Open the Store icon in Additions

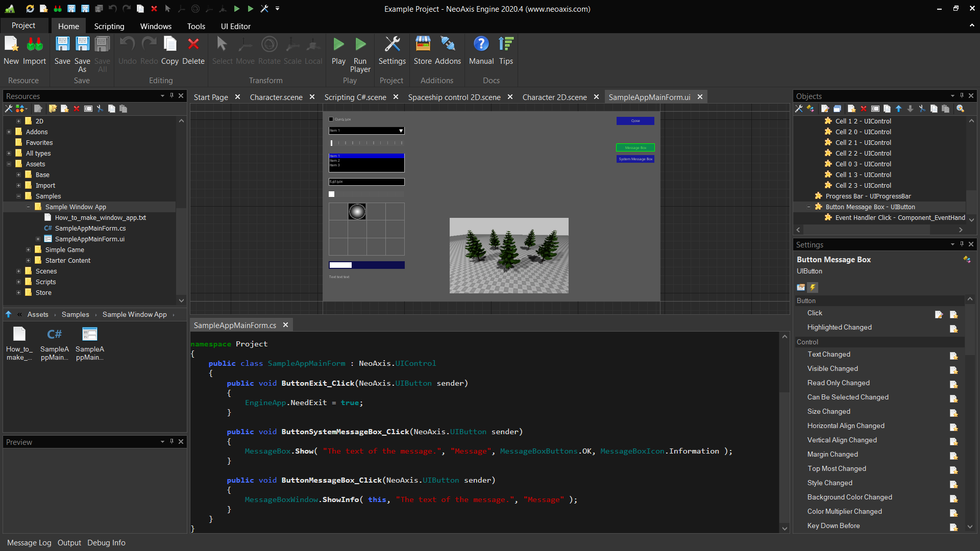tap(423, 44)
